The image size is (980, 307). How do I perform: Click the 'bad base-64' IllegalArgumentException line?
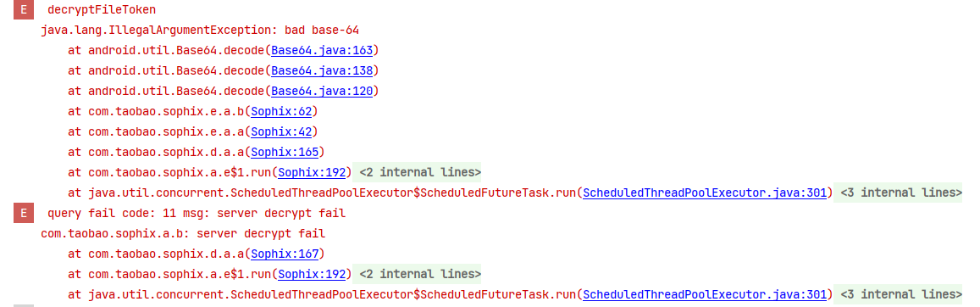tap(200, 30)
